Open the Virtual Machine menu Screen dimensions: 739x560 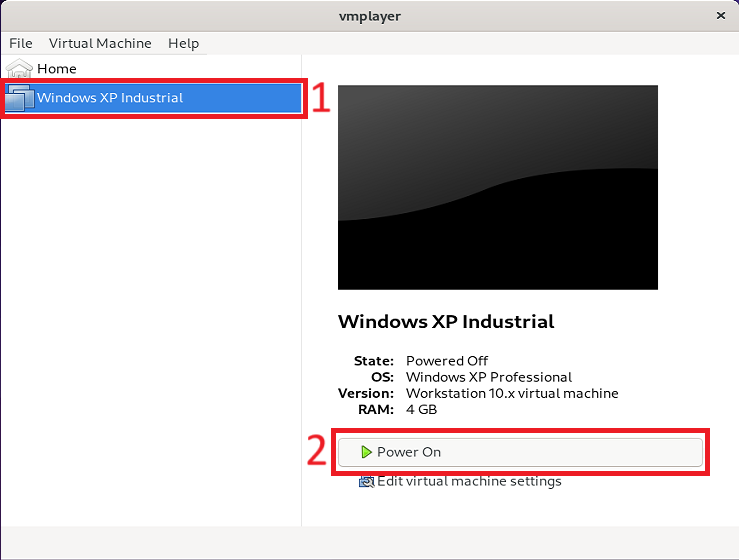point(100,43)
